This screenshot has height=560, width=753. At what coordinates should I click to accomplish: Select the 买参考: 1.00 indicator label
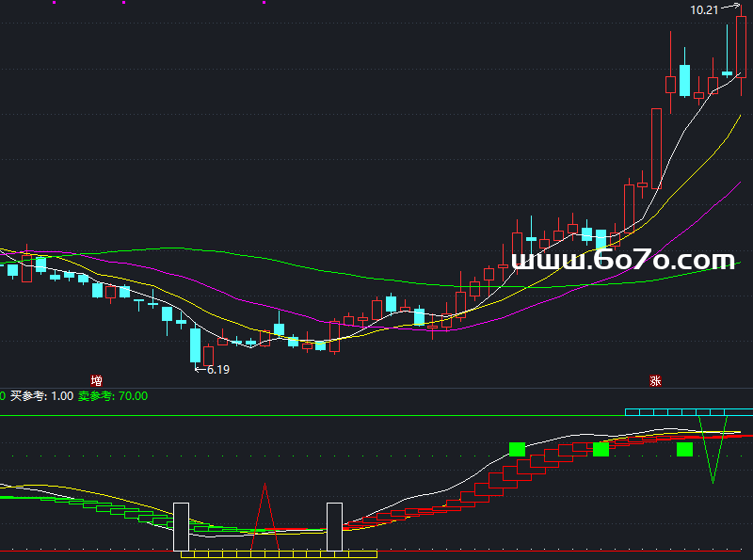click(x=41, y=396)
